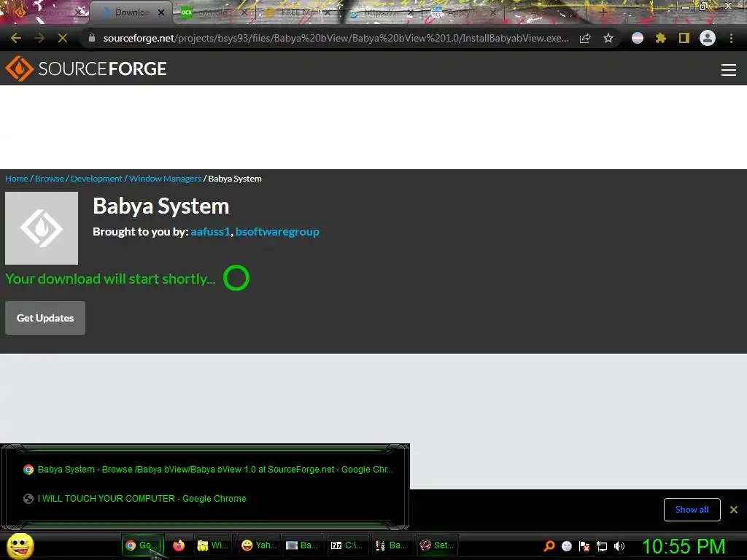This screenshot has height=560, width=747.
Task: Click the 10:55 PM clock
Action: point(684,546)
